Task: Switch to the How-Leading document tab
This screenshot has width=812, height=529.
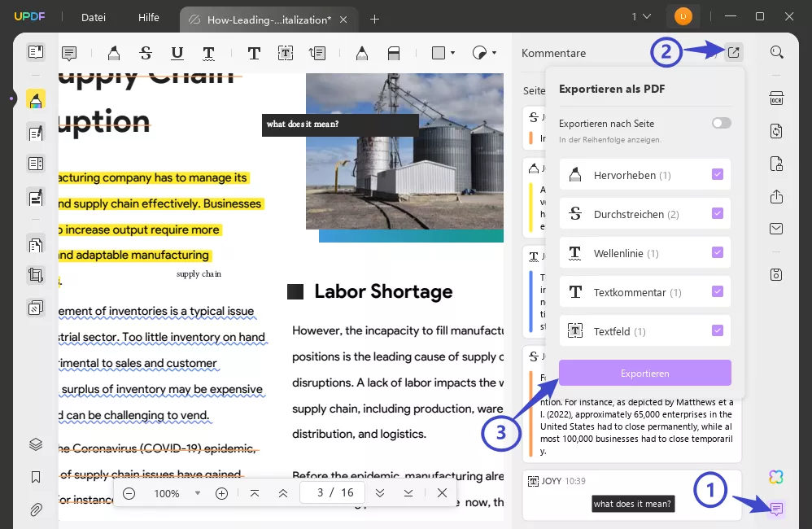Action: point(268,19)
